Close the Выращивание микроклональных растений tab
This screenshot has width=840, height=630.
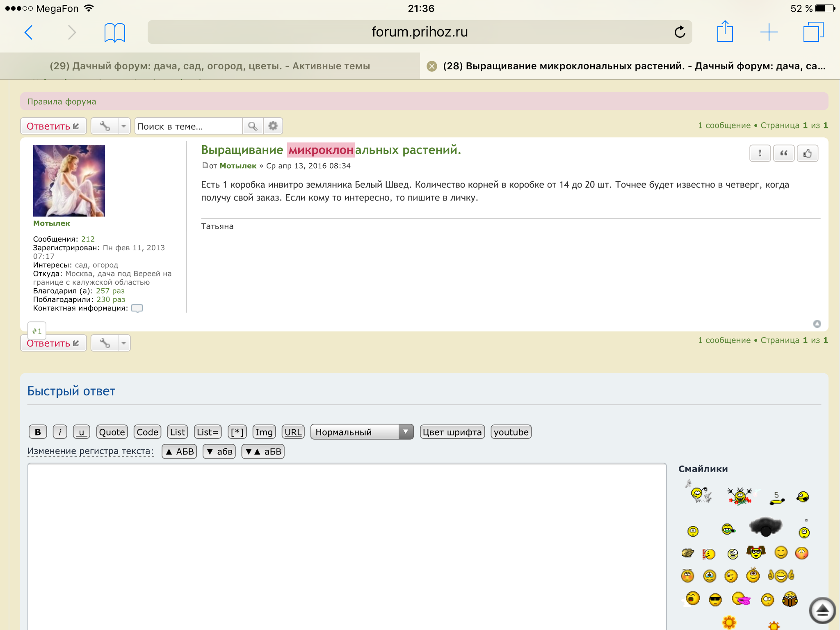pyautogui.click(x=431, y=66)
